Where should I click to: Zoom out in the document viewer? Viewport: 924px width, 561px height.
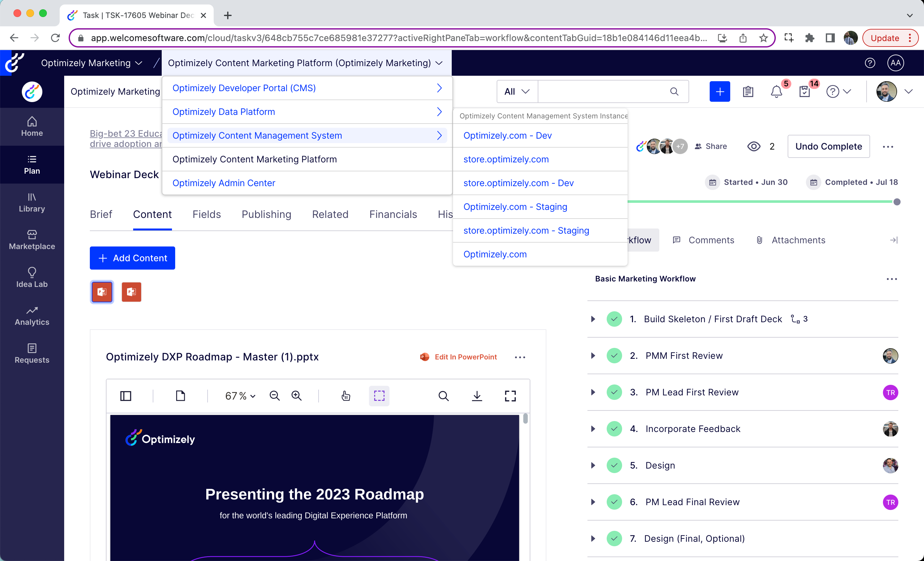tap(275, 396)
